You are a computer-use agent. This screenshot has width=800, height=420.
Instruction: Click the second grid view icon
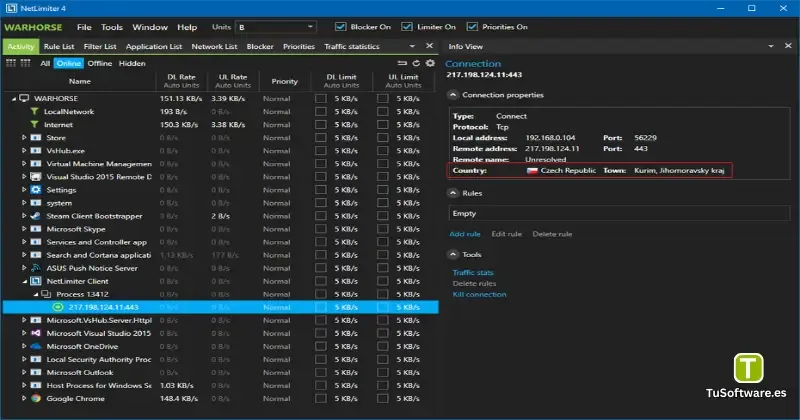pyautogui.click(x=25, y=63)
